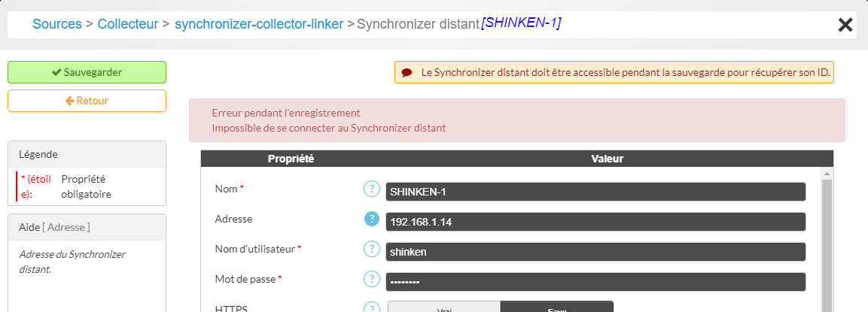The height and width of the screenshot is (312, 868).
Task: Go back with the Retour button
Action: (x=87, y=101)
